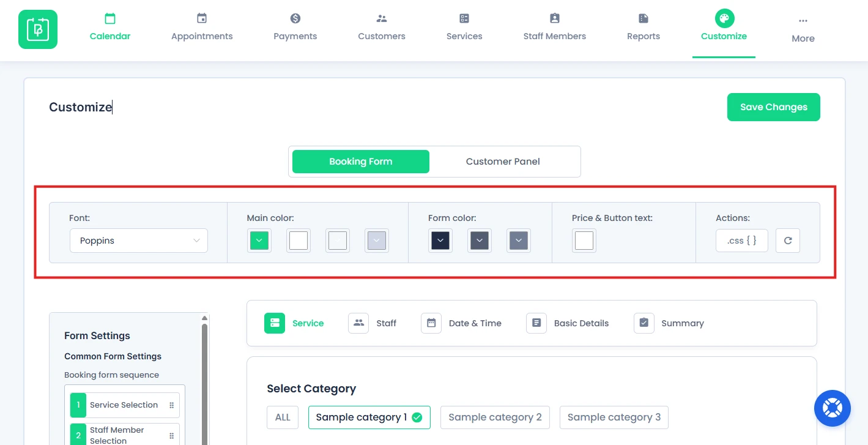Click the Common Form Settings heading

(113, 356)
